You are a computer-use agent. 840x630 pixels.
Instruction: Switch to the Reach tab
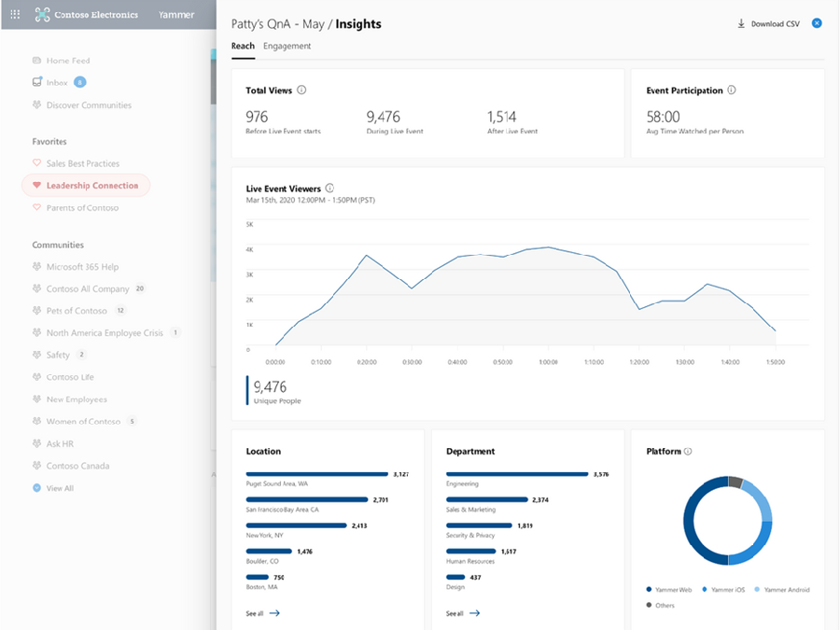pos(243,46)
